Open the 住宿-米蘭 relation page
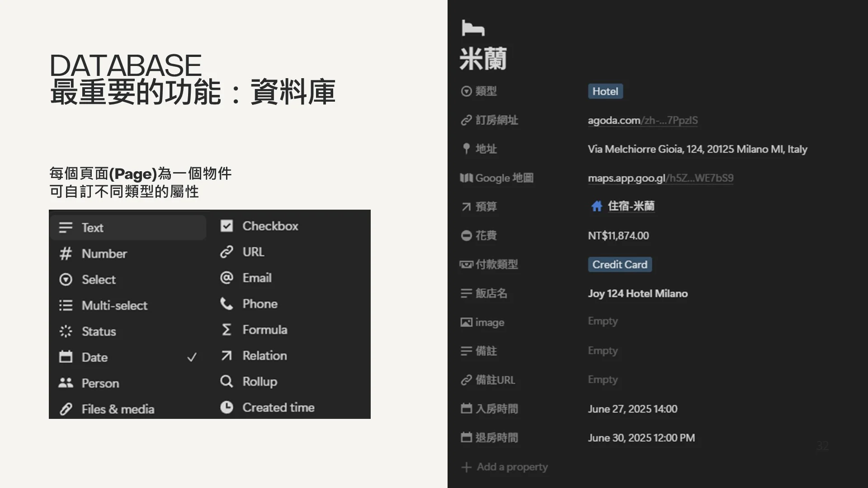Image resolution: width=868 pixels, height=488 pixels. (630, 206)
